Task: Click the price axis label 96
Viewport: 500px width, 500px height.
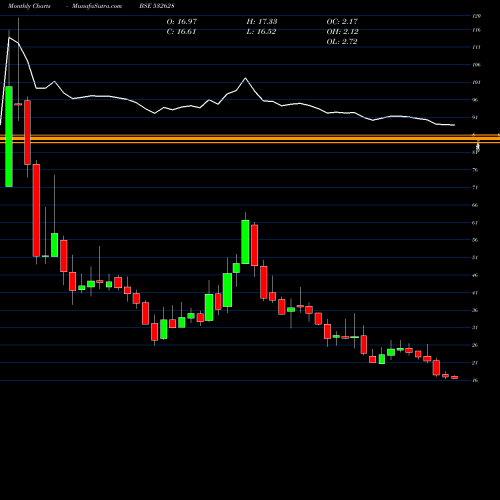Action: click(476, 100)
